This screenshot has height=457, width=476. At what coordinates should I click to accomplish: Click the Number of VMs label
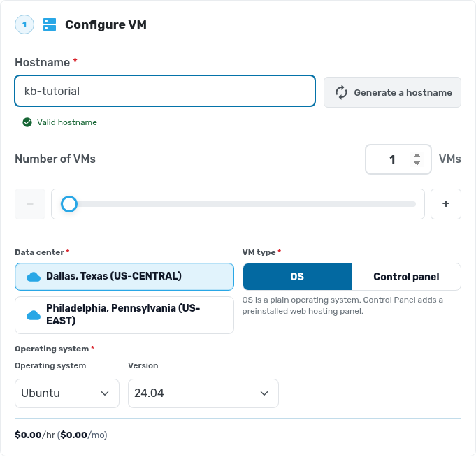point(55,159)
